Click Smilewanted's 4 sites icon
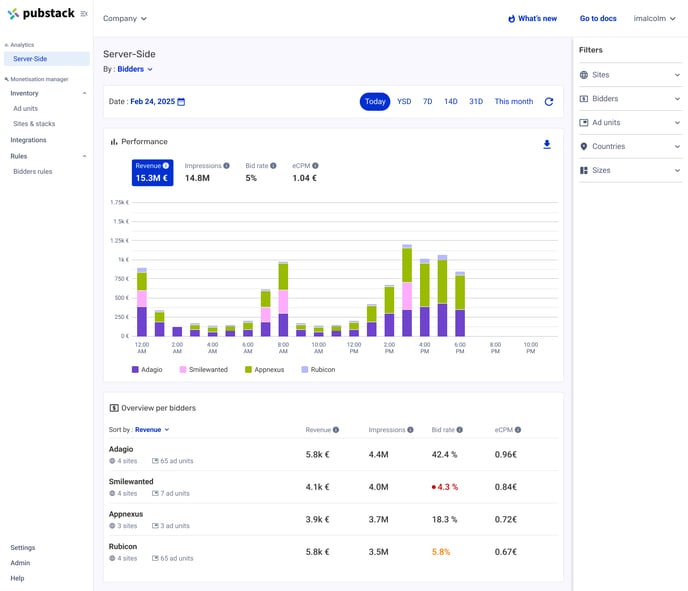 [x=112, y=494]
